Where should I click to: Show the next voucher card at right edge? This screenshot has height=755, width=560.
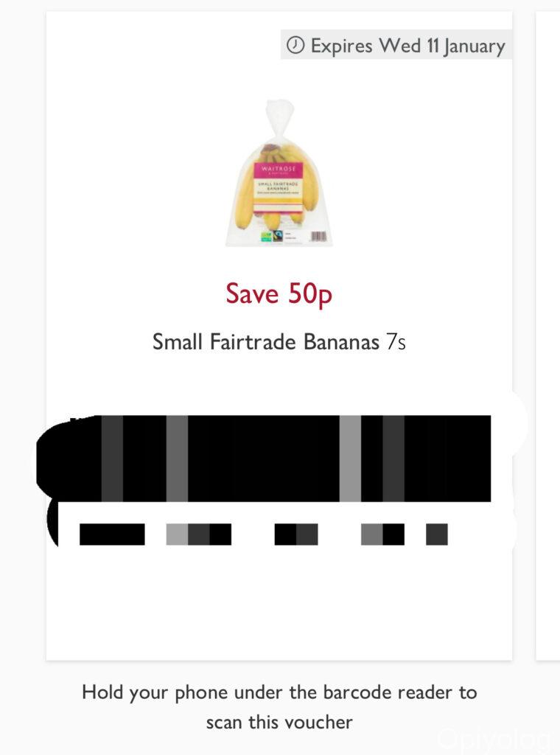tap(548, 335)
